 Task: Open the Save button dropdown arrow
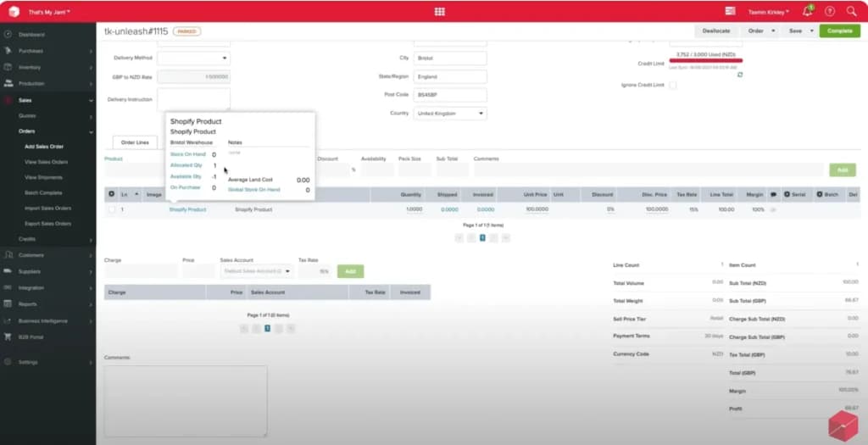811,31
